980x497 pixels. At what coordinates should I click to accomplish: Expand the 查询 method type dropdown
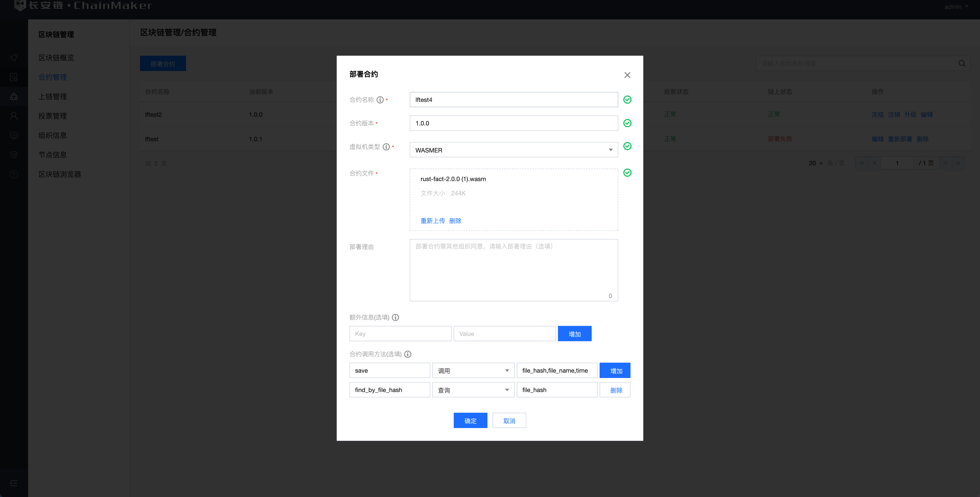[x=473, y=390]
